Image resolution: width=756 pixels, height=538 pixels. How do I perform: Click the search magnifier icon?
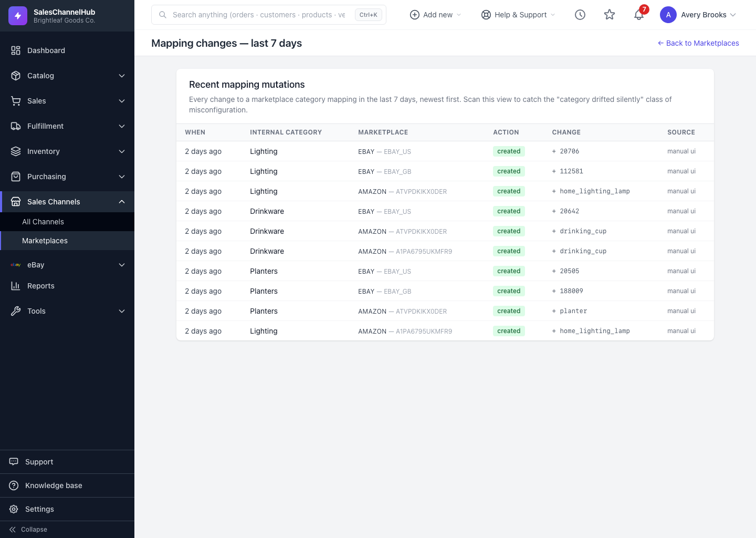(x=163, y=15)
